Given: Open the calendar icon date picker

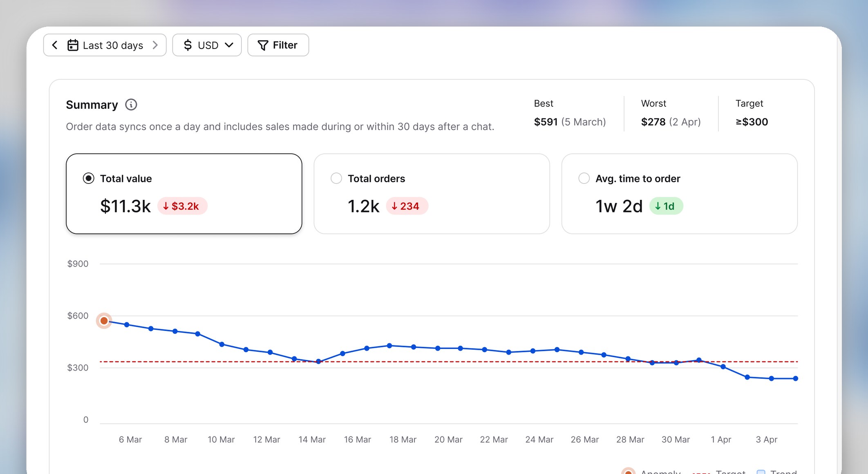Looking at the screenshot, I should pos(73,45).
